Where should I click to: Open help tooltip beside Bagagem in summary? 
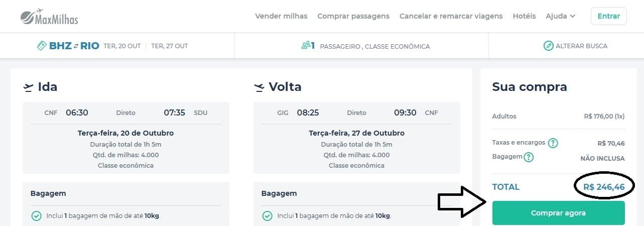(529, 157)
